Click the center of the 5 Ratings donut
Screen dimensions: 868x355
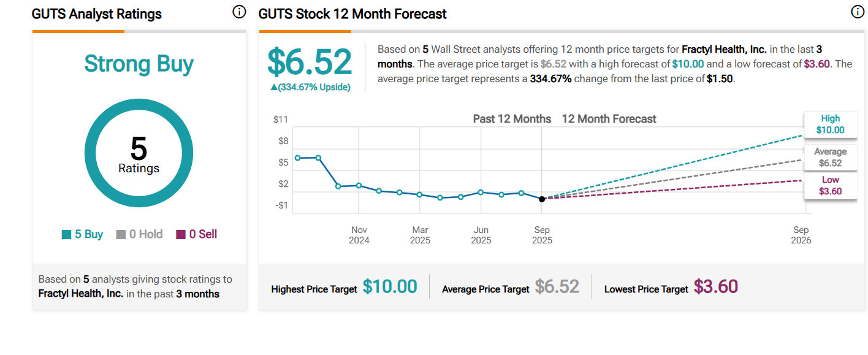click(139, 153)
